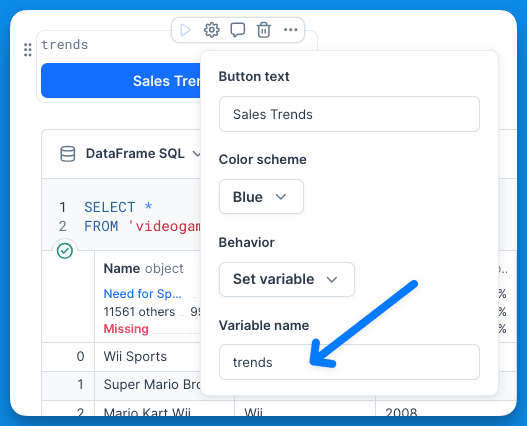Click the Need for Sp... value link

143,294
